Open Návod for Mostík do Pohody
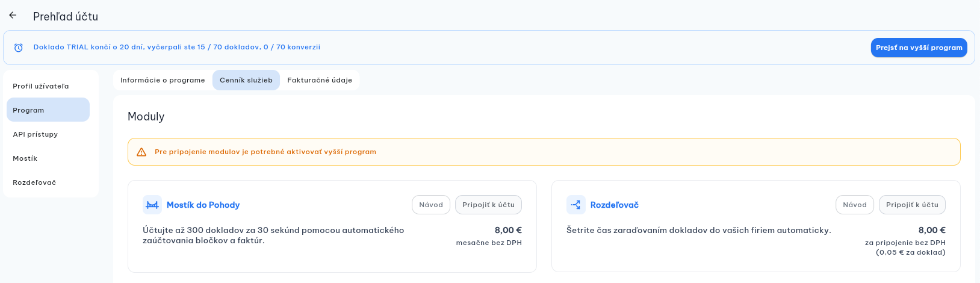980x283 pixels. pyautogui.click(x=431, y=205)
